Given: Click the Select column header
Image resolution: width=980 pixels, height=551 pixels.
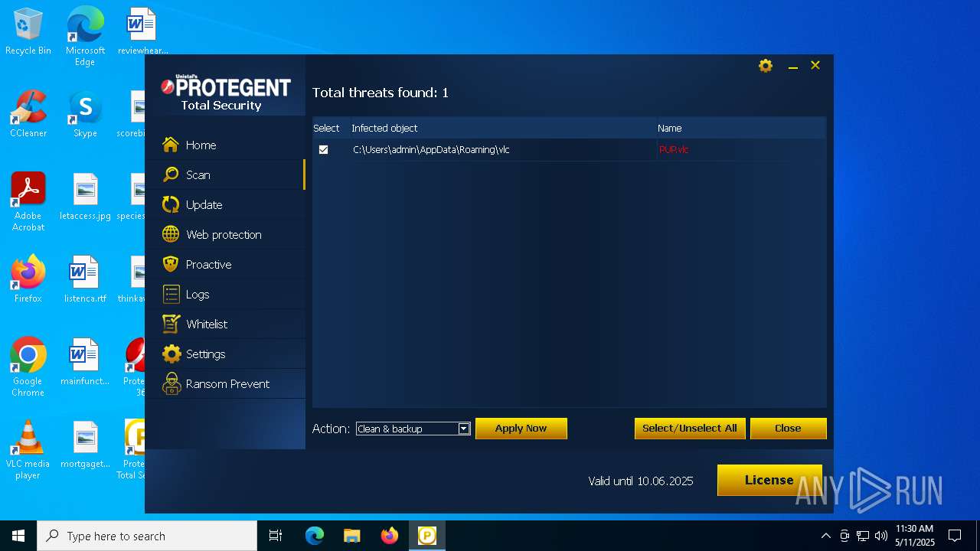Looking at the screenshot, I should (326, 128).
